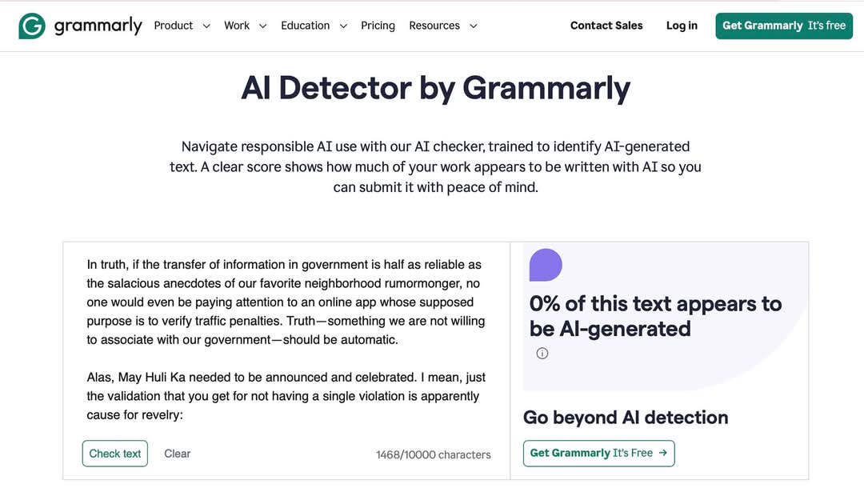
Task: Click the purple speech bubble icon
Action: click(546, 266)
